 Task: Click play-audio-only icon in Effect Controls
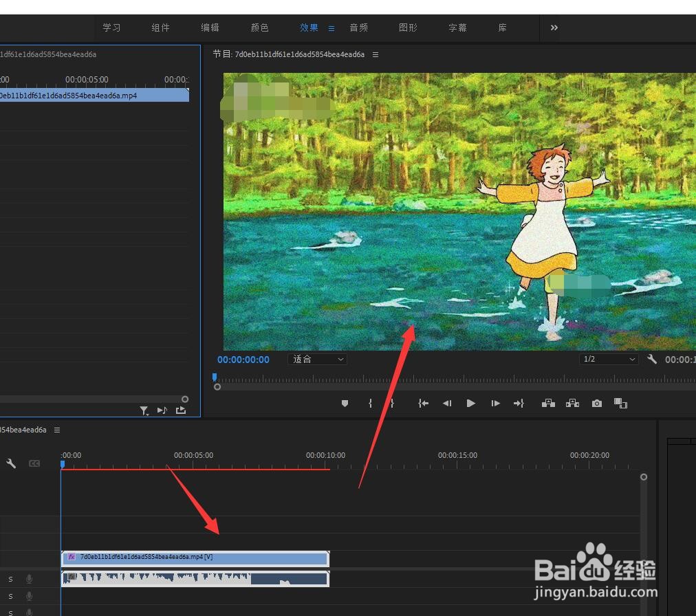tap(162, 410)
